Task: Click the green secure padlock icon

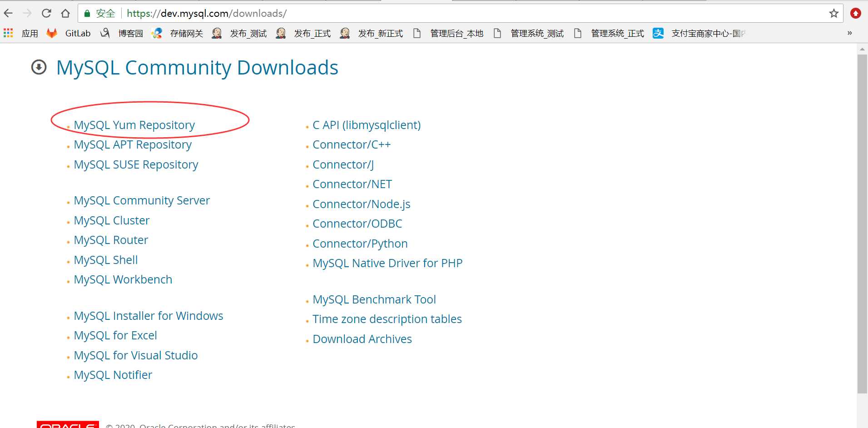Action: 87,13
